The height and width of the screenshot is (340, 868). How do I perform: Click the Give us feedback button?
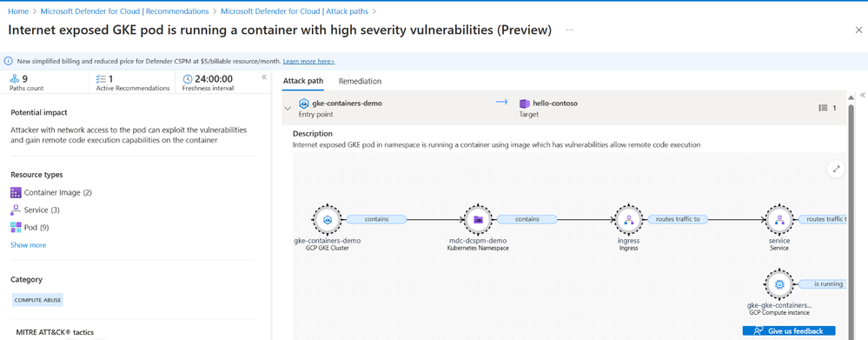click(x=789, y=330)
